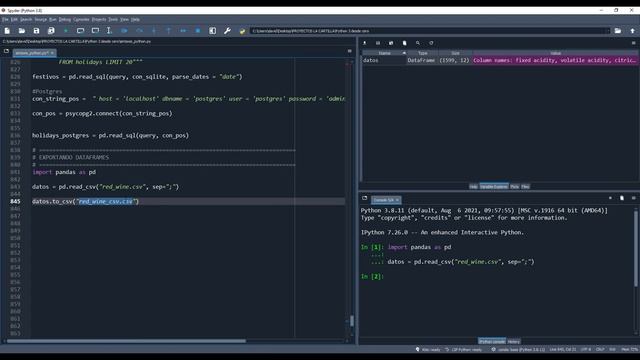Click the conda environment status bar entry
The image size is (640, 360).
(x=518, y=349)
